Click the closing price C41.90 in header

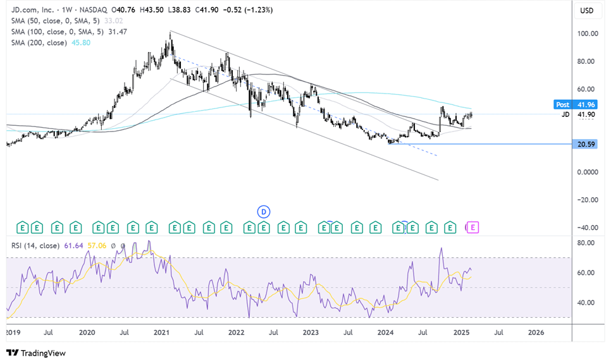(x=207, y=9)
